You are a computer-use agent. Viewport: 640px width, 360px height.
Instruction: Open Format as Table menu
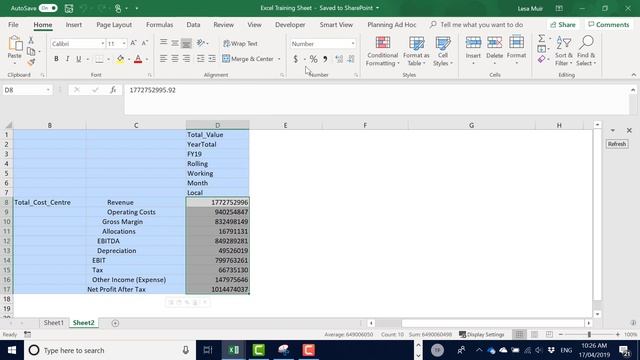[416, 51]
